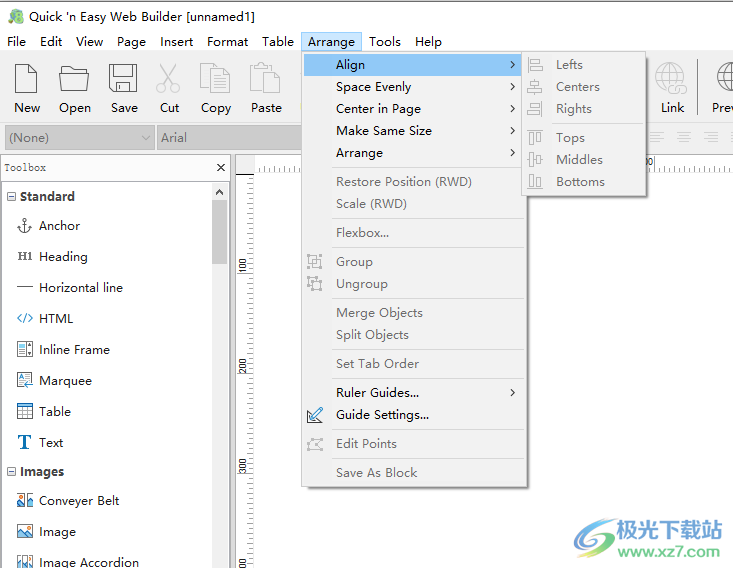The width and height of the screenshot is (733, 568).
Task: Click Toolbox scrollbar up arrow
Action: click(x=219, y=192)
